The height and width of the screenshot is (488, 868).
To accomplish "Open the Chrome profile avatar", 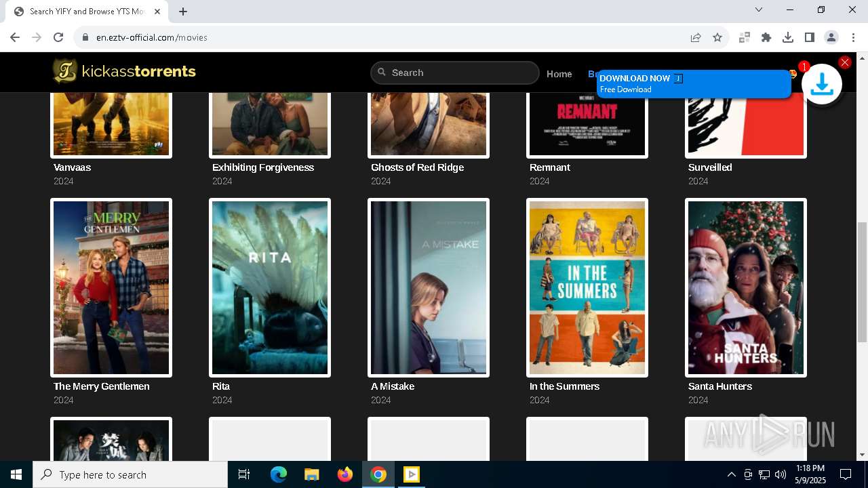I will click(x=831, y=37).
